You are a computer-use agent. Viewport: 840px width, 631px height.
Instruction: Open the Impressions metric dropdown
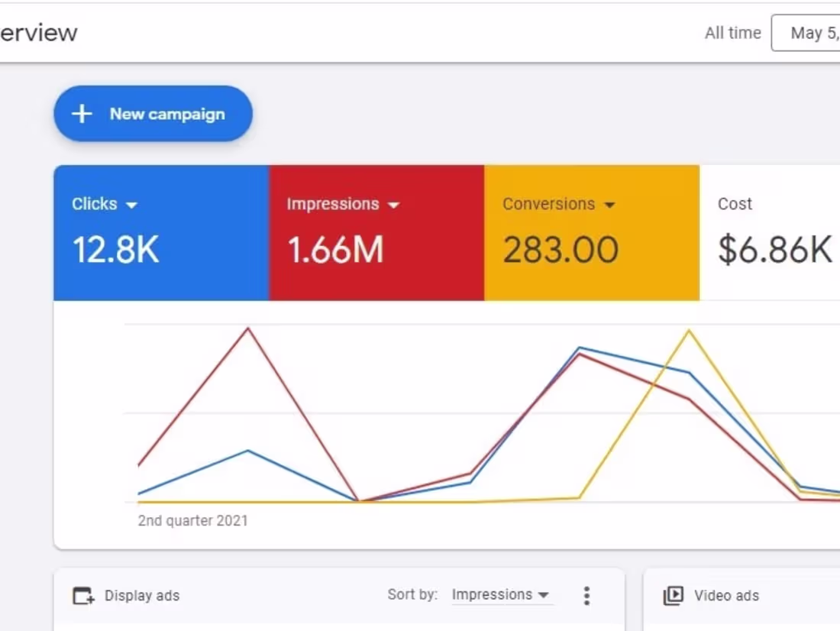(x=393, y=205)
